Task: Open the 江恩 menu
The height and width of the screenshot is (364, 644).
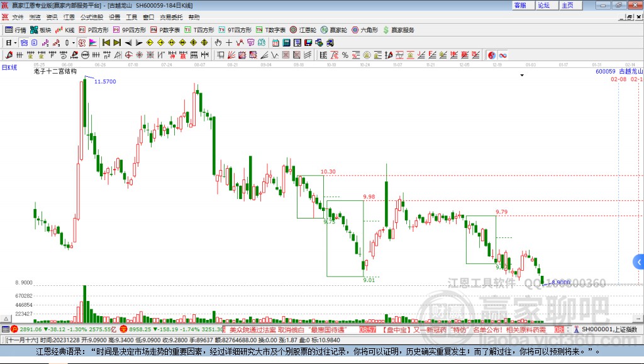Action: click(x=69, y=17)
